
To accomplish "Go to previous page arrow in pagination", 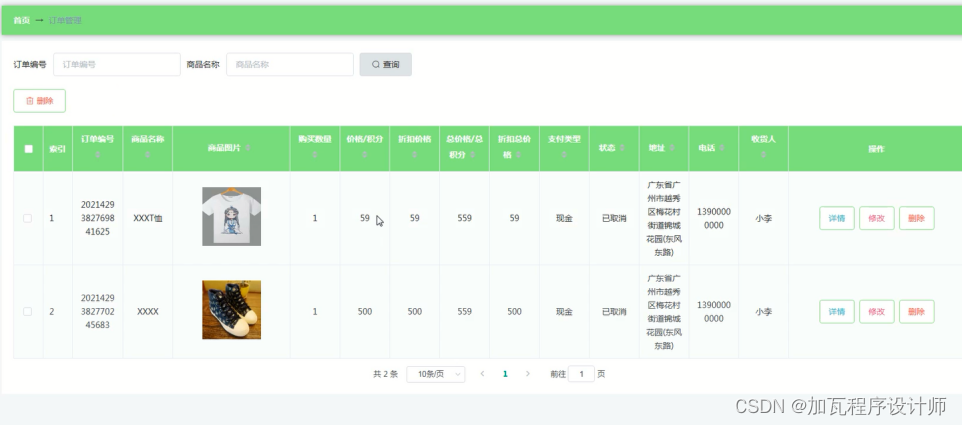I will (482, 373).
